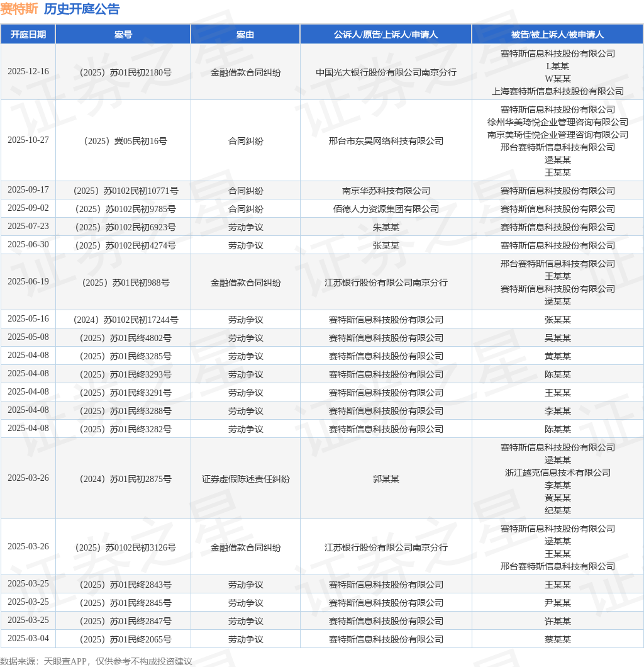Select date cell 2025-06-19
Viewport: 644px width, 667px height.
click(x=28, y=282)
